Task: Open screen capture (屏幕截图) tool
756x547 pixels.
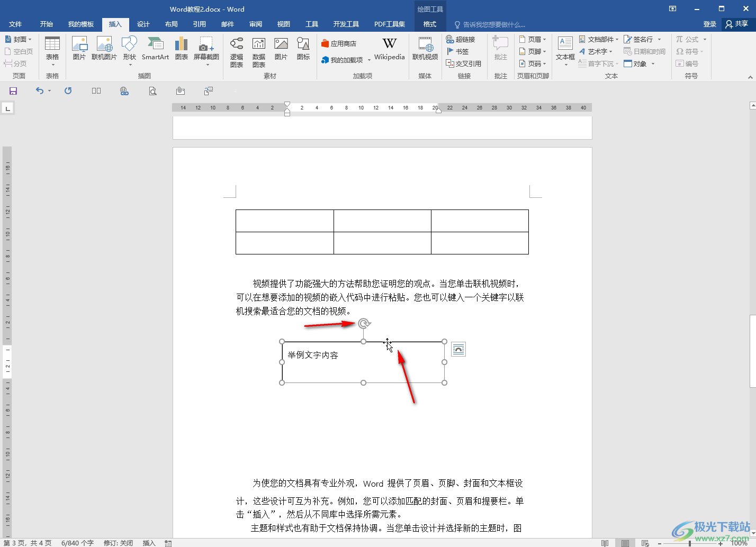Action: coord(206,51)
